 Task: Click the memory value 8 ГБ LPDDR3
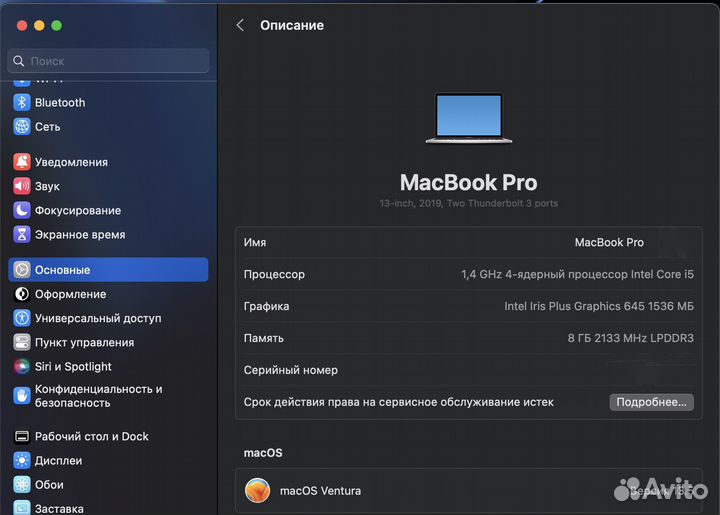click(x=630, y=338)
